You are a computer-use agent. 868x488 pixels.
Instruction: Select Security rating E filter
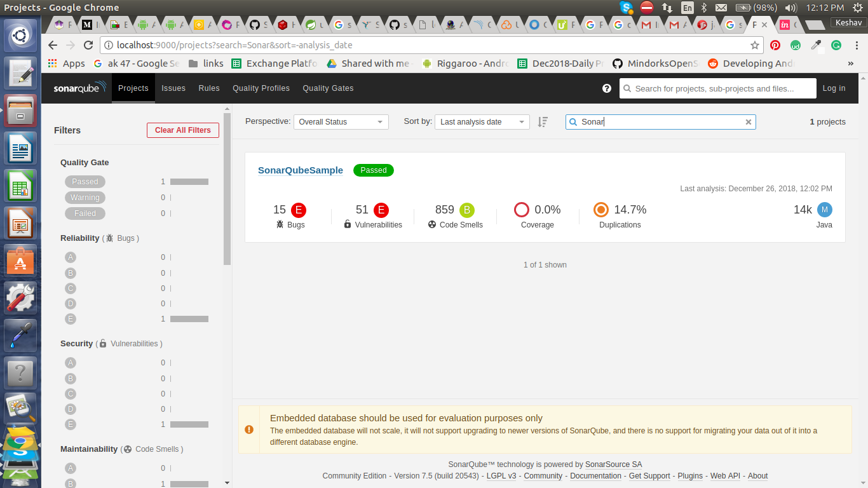click(71, 424)
